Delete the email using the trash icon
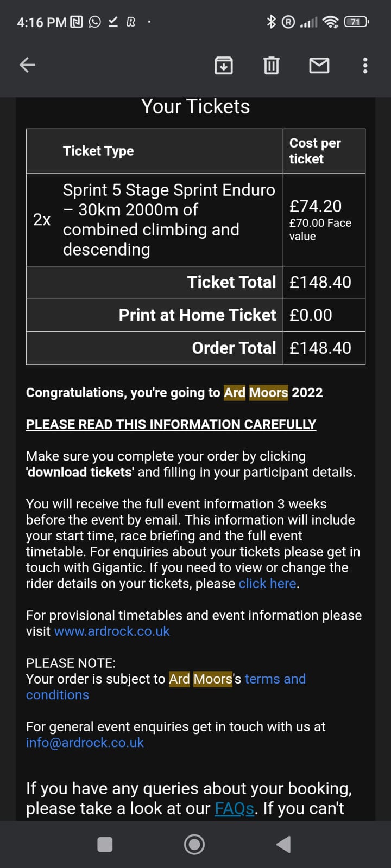Viewport: 391px width, 868px height. click(272, 65)
